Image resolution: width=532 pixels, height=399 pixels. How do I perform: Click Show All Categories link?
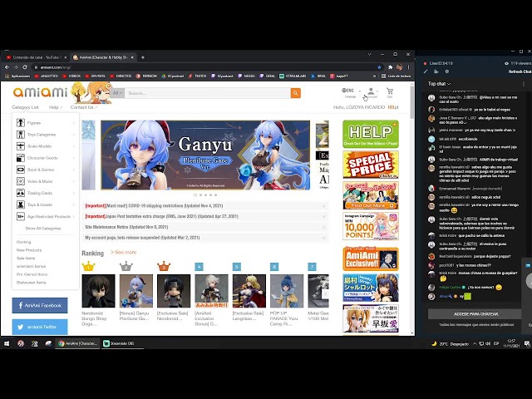pos(43,229)
